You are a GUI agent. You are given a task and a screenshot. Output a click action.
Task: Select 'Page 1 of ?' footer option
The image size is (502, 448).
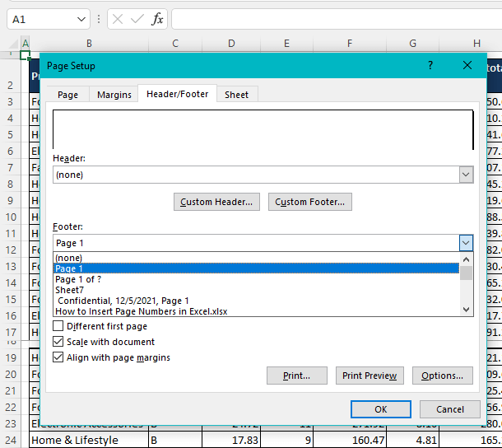pyautogui.click(x=256, y=279)
